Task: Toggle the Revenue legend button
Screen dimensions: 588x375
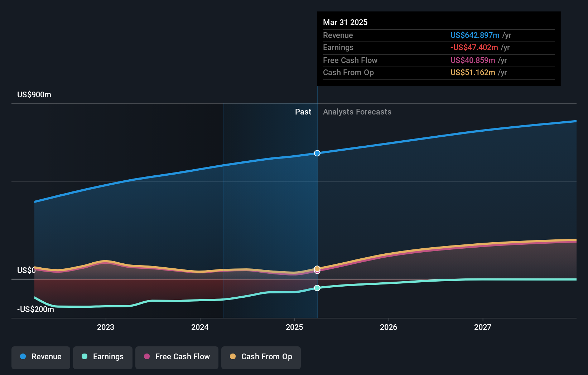Action: pyautogui.click(x=41, y=357)
